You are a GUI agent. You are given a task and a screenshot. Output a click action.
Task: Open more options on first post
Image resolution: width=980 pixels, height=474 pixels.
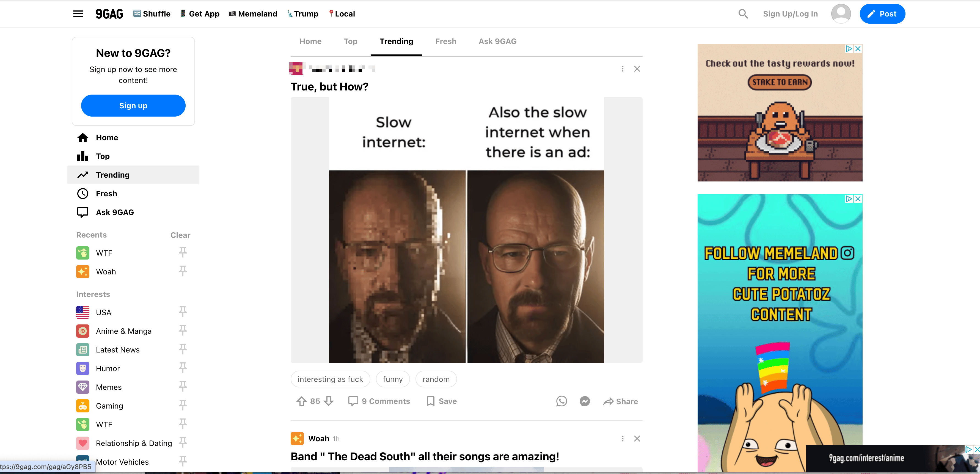[x=622, y=69]
